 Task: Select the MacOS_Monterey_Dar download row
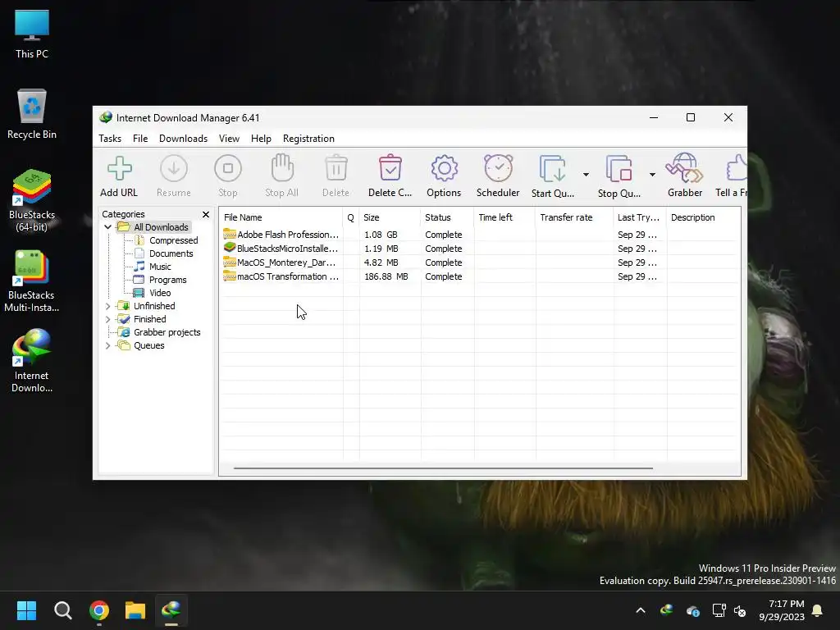[x=479, y=262]
